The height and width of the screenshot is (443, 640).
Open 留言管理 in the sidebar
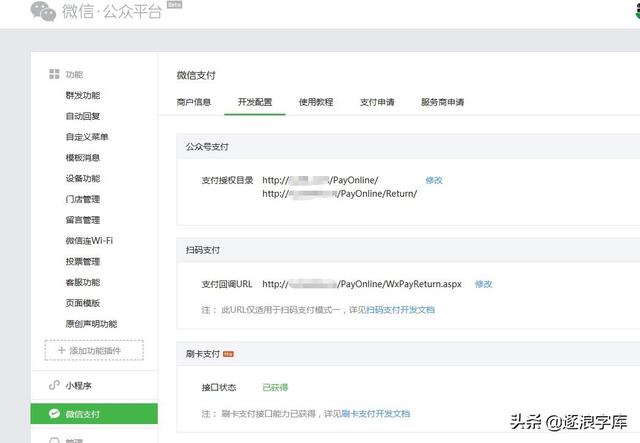point(83,220)
